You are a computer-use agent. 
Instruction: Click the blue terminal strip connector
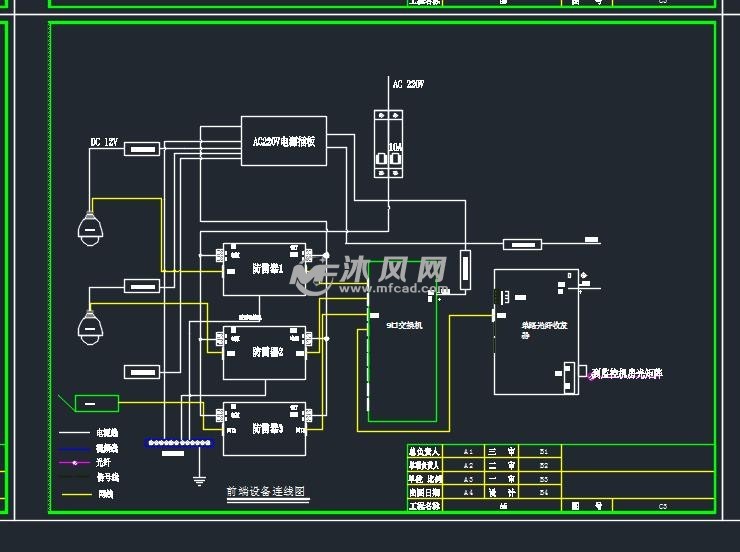[x=180, y=442]
